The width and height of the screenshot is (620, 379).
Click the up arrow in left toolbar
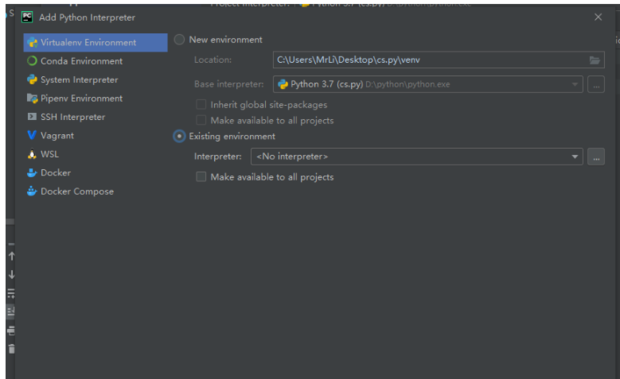pos(11,256)
